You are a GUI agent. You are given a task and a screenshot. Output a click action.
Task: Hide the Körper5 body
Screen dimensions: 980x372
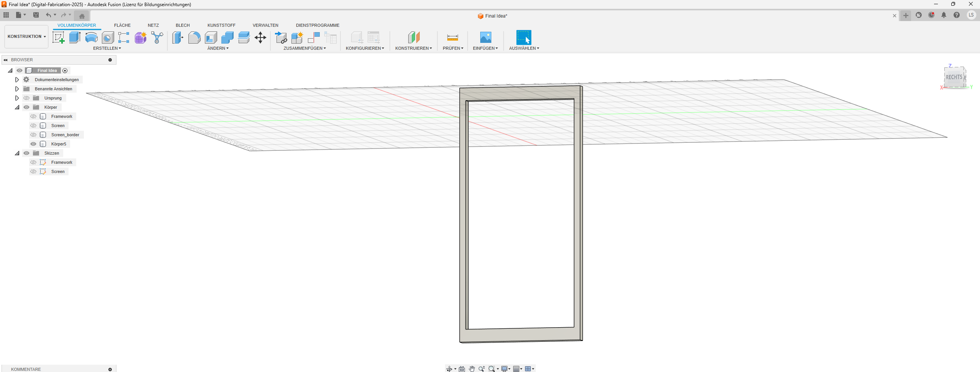33,144
